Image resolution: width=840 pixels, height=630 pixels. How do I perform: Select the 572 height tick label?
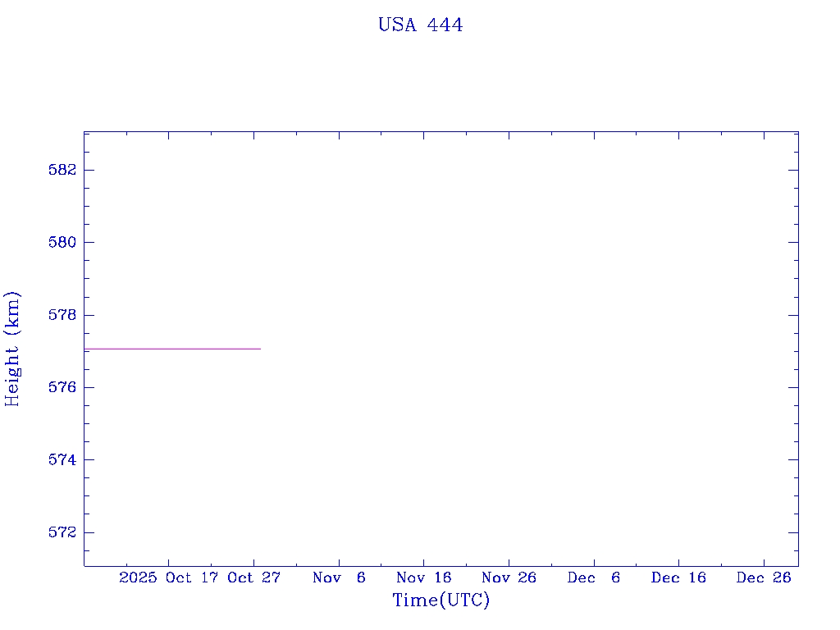coord(62,532)
